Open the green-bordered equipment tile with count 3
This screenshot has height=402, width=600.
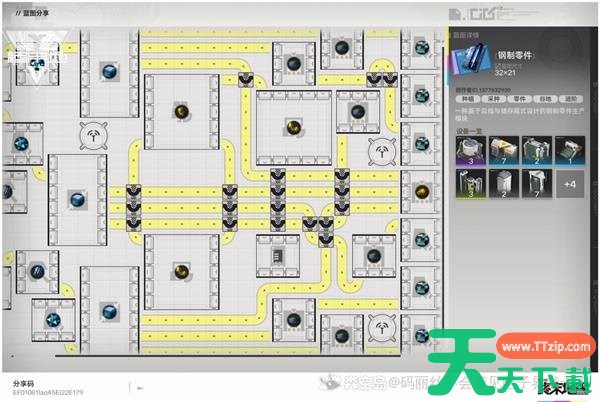coord(471,184)
